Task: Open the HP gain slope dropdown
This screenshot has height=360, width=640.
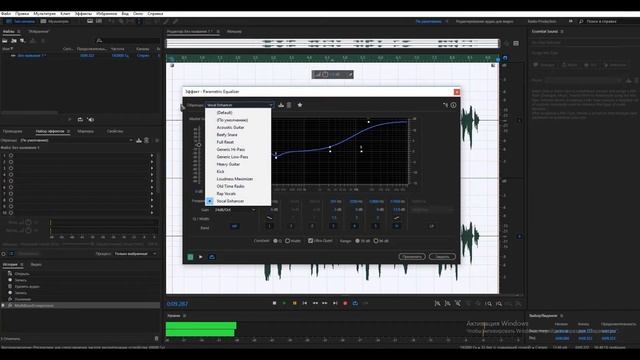Action: [x=235, y=210]
